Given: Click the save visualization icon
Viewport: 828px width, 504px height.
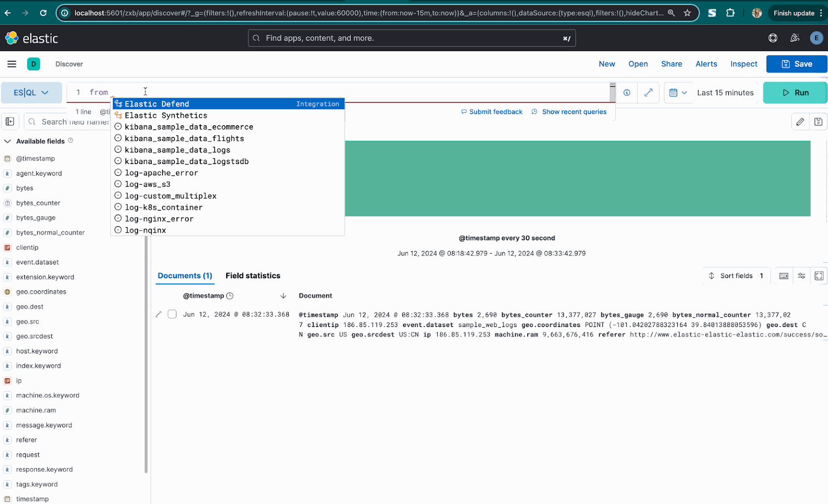Looking at the screenshot, I should (x=818, y=122).
